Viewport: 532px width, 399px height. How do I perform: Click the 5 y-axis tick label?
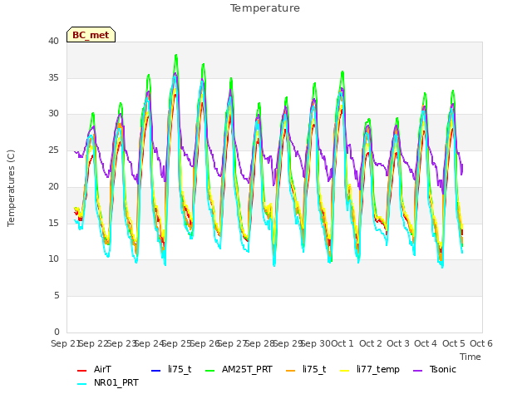point(57,296)
